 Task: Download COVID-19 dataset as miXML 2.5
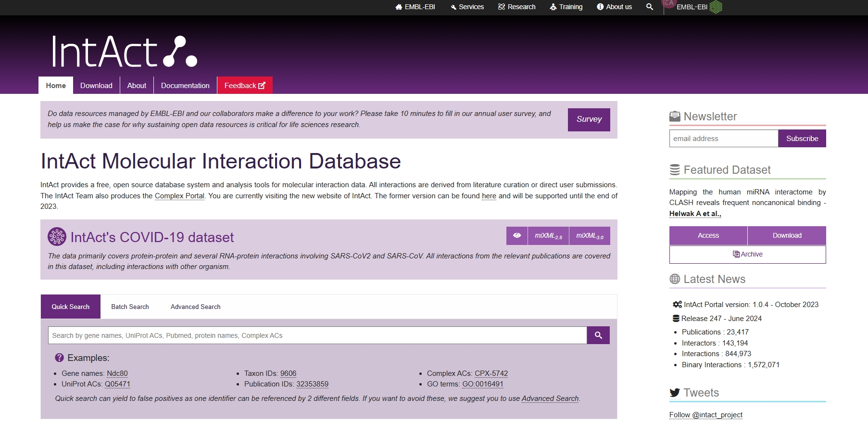[548, 236]
